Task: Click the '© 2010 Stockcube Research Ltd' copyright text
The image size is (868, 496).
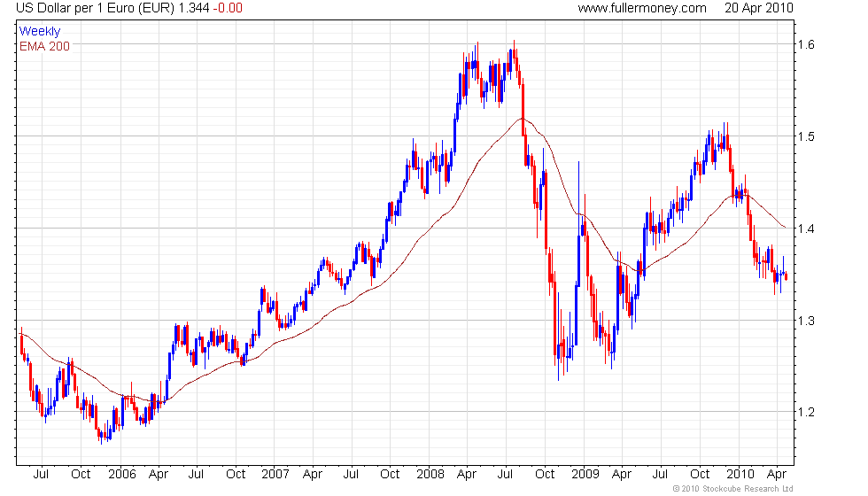Action: [x=733, y=489]
